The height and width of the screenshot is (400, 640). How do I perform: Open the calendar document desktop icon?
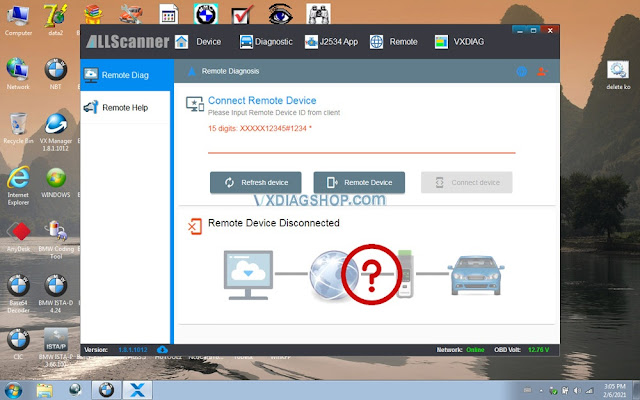point(168,14)
